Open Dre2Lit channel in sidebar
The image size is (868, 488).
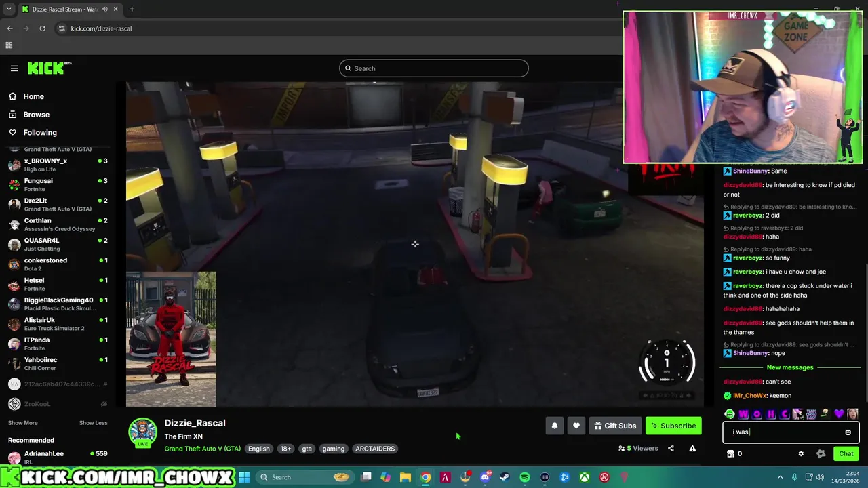pyautogui.click(x=58, y=205)
